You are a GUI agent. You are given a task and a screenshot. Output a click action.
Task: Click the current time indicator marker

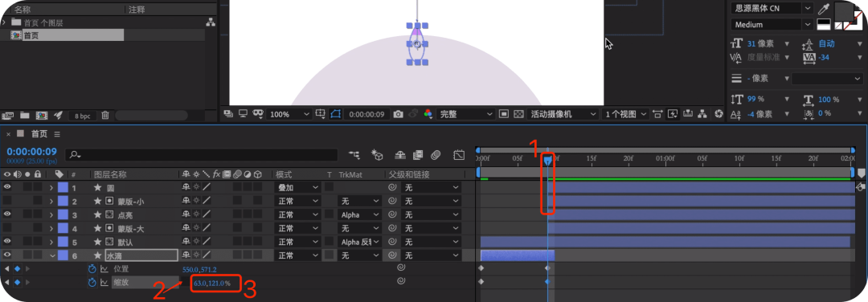pos(547,160)
